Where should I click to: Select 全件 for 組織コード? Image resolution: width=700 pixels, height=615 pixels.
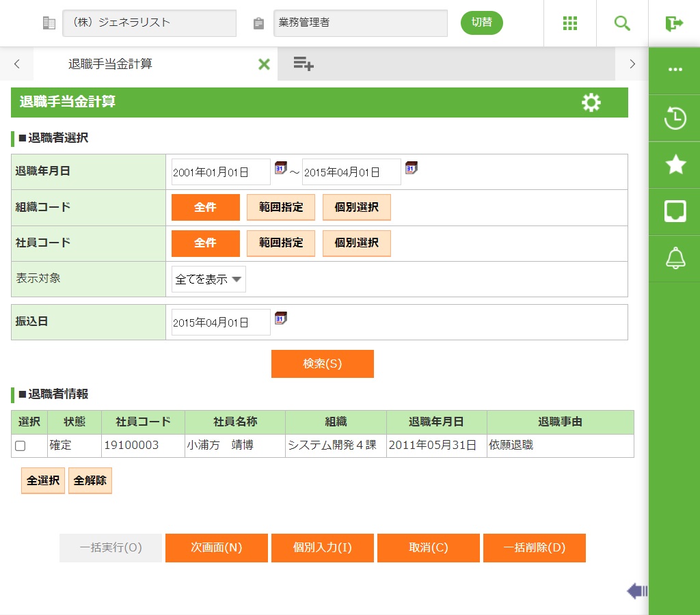click(x=205, y=207)
